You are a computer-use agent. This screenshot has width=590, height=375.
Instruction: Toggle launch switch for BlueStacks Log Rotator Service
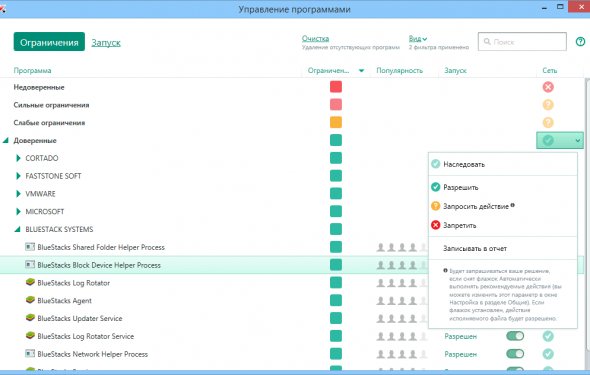coord(515,336)
